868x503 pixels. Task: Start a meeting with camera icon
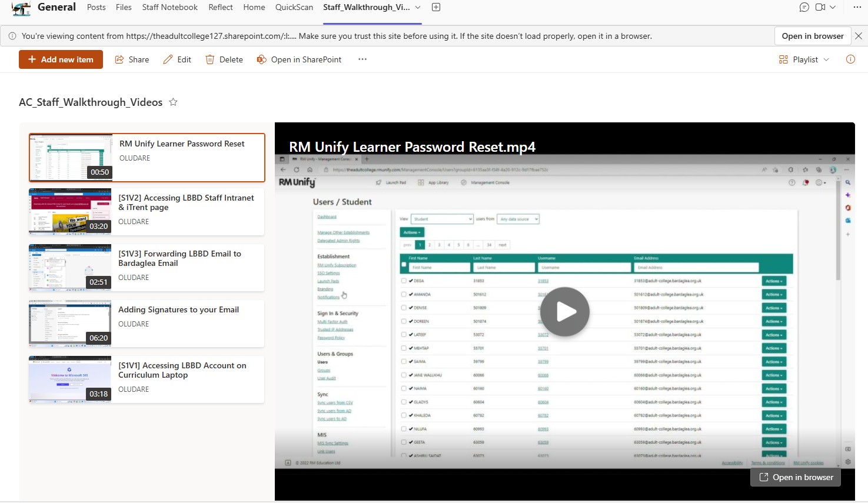[820, 8]
